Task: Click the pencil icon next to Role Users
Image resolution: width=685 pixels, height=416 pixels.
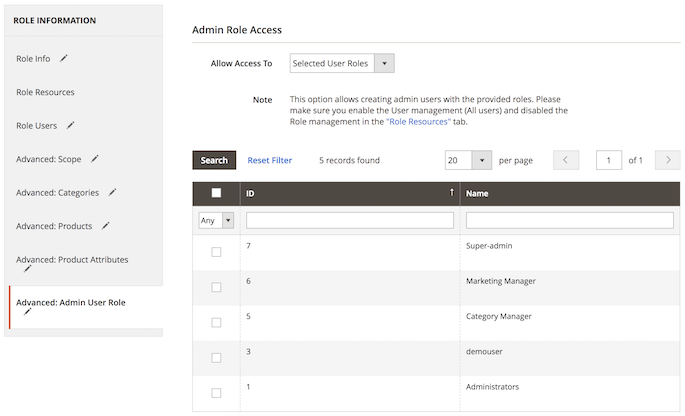Action: 71,125
